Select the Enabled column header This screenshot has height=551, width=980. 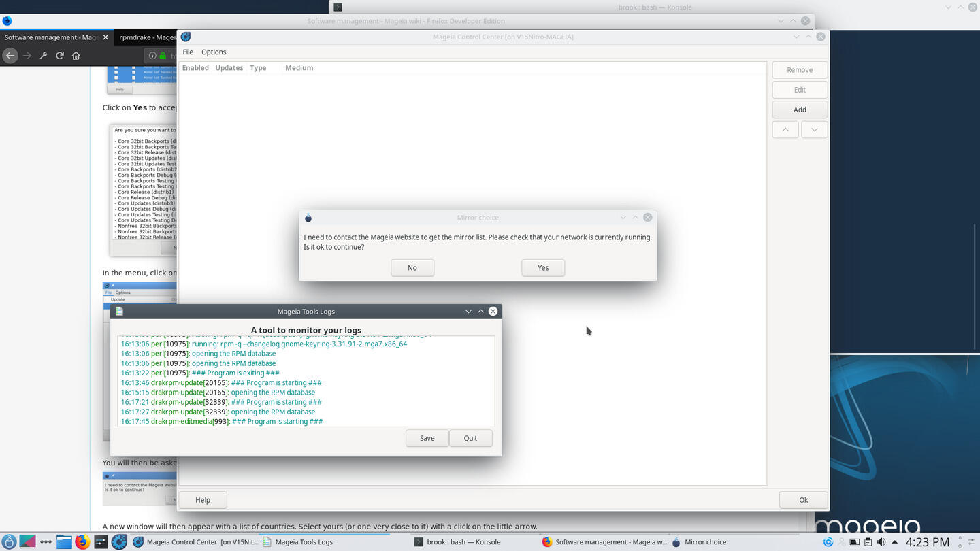pos(195,68)
